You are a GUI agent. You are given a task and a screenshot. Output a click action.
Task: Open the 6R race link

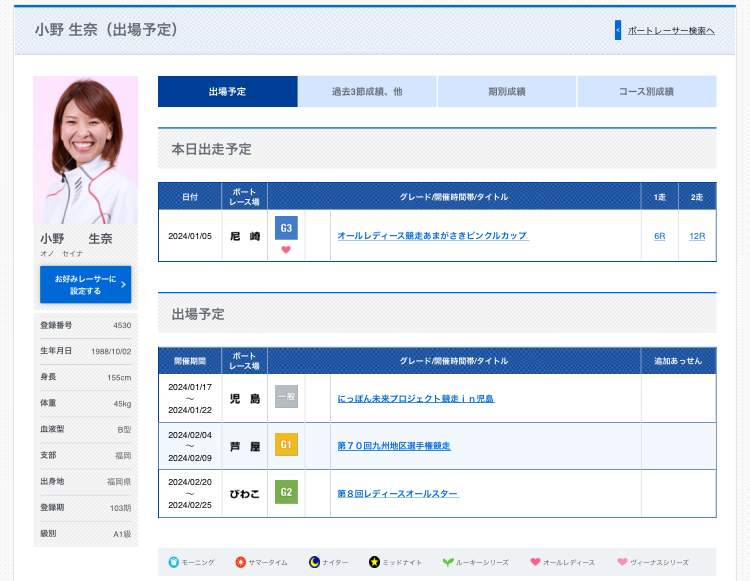pyautogui.click(x=659, y=236)
